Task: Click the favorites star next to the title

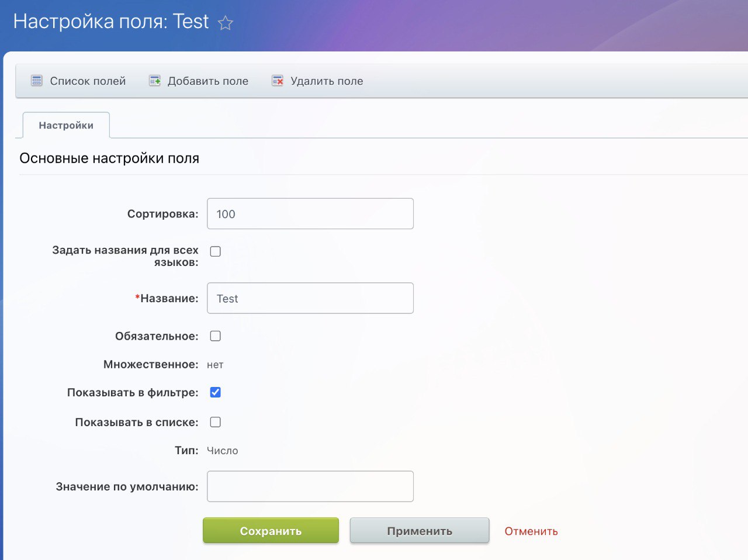Action: (x=226, y=23)
